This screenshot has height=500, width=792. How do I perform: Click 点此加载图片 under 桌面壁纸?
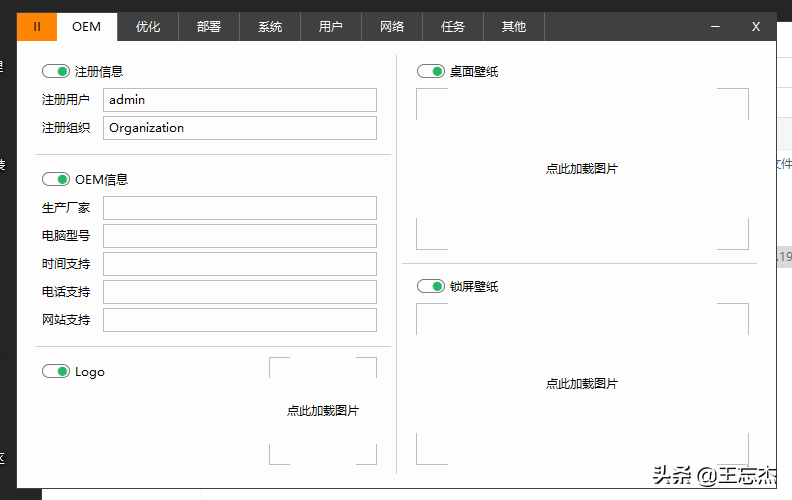[582, 169]
